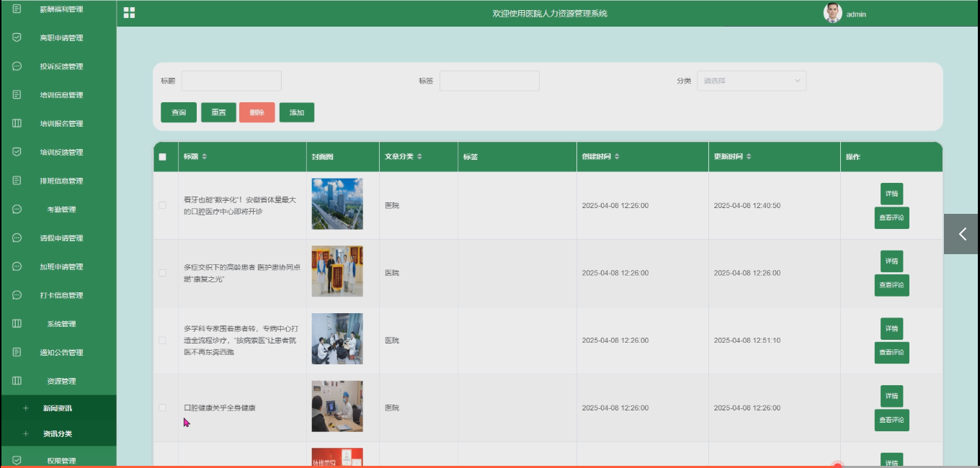Open 详情 for 口腔健康关乎全身健康 article
The width and height of the screenshot is (980, 468).
click(891, 396)
